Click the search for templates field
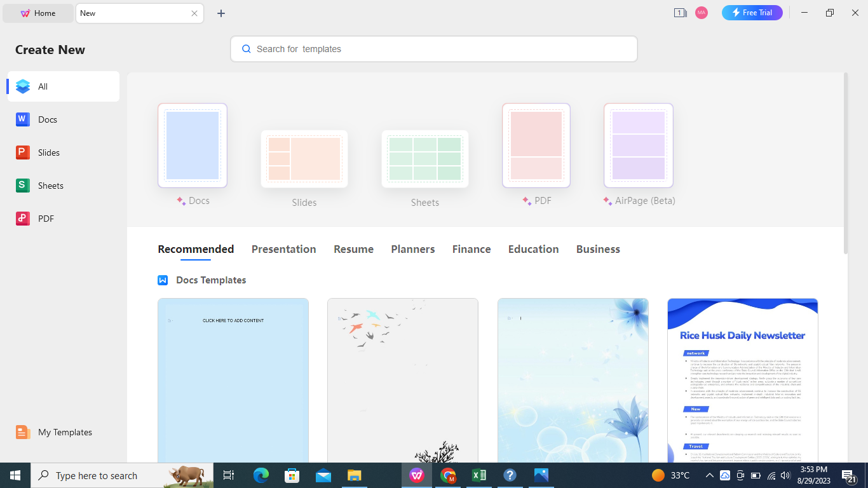The width and height of the screenshot is (868, 488). coord(434,49)
